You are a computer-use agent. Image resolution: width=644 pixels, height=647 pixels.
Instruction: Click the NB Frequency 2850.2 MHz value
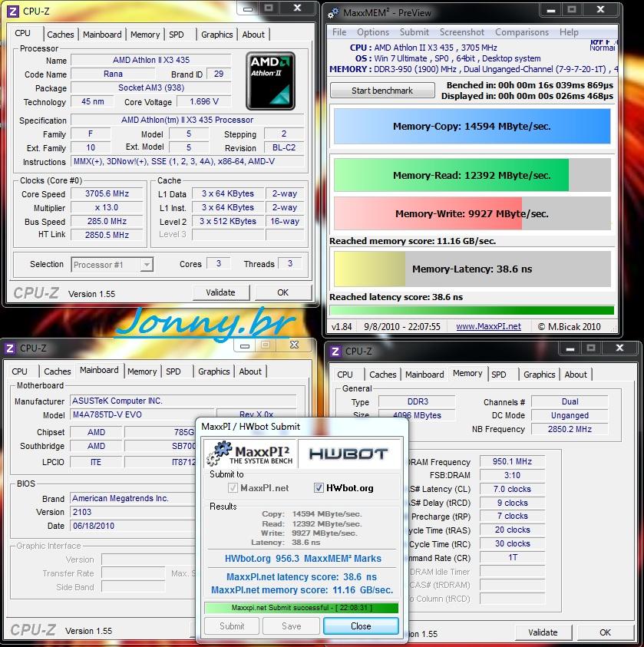tap(570, 429)
